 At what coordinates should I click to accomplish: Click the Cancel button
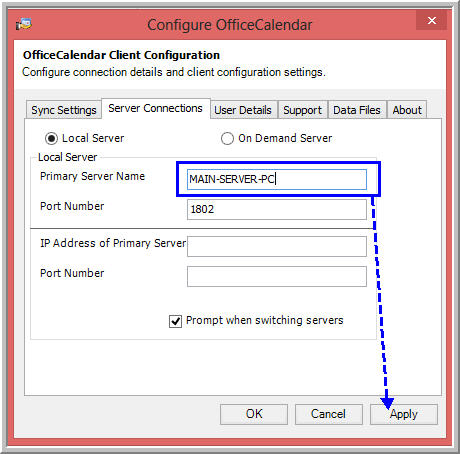pos(329,414)
